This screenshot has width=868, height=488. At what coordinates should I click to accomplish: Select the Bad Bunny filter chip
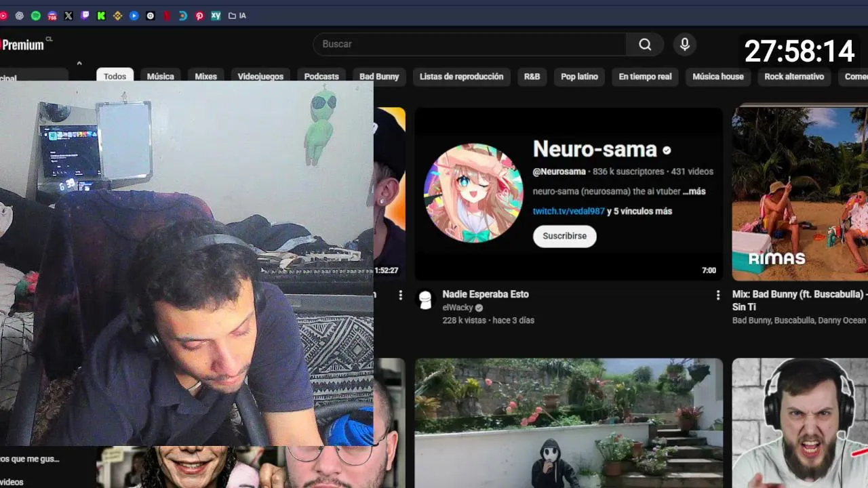point(379,77)
